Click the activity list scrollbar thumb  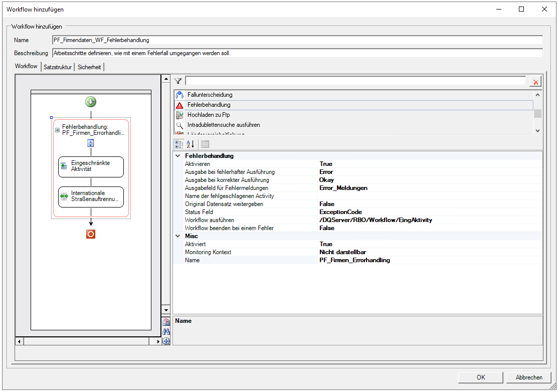(537, 113)
